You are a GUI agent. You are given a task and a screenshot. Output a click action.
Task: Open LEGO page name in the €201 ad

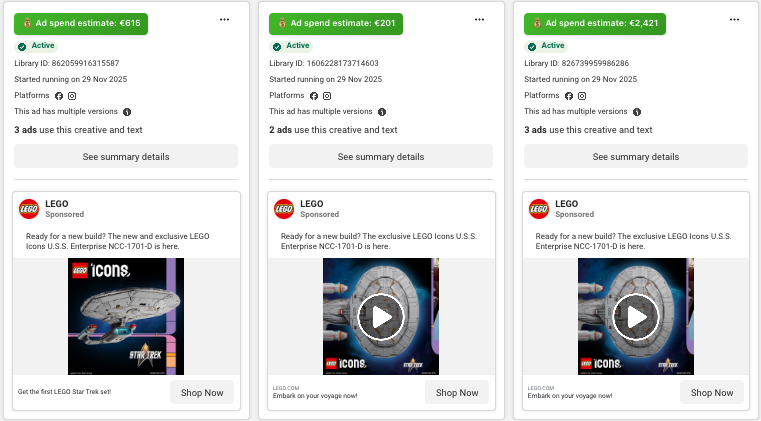(x=312, y=204)
